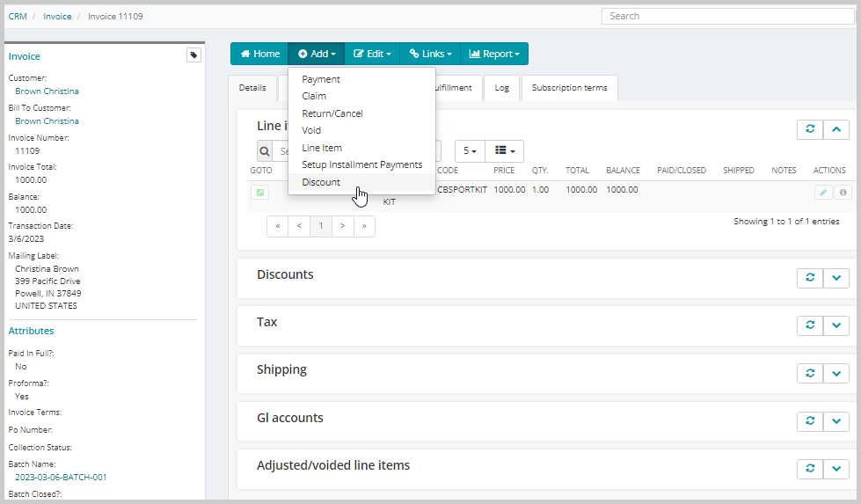Go to first page of line items
861x504 pixels.
[x=278, y=226]
